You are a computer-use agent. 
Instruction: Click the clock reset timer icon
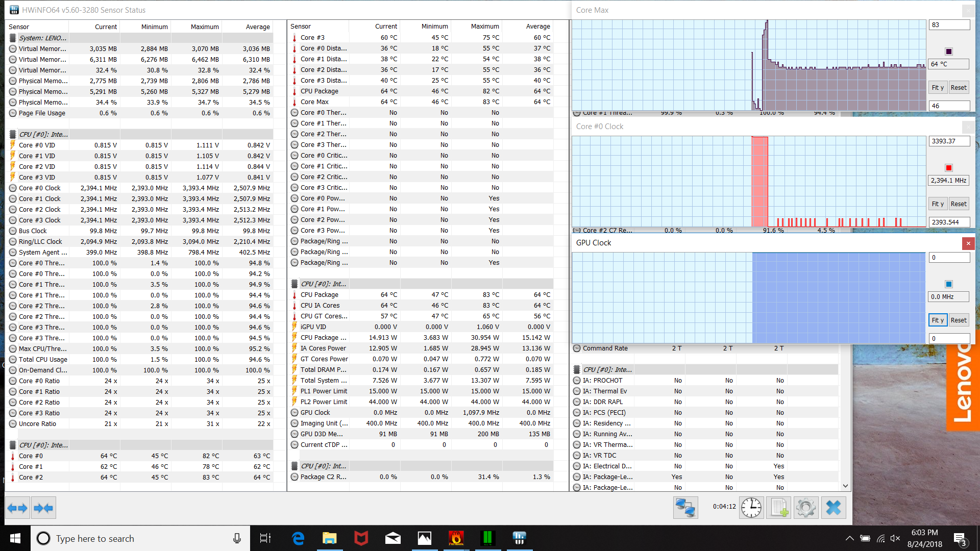coord(751,508)
